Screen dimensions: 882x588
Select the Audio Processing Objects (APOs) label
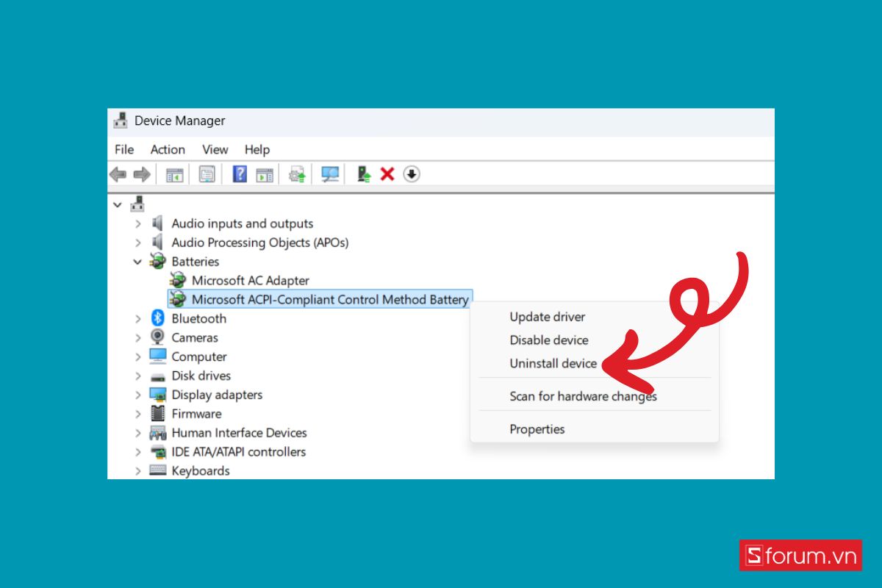[x=260, y=243]
